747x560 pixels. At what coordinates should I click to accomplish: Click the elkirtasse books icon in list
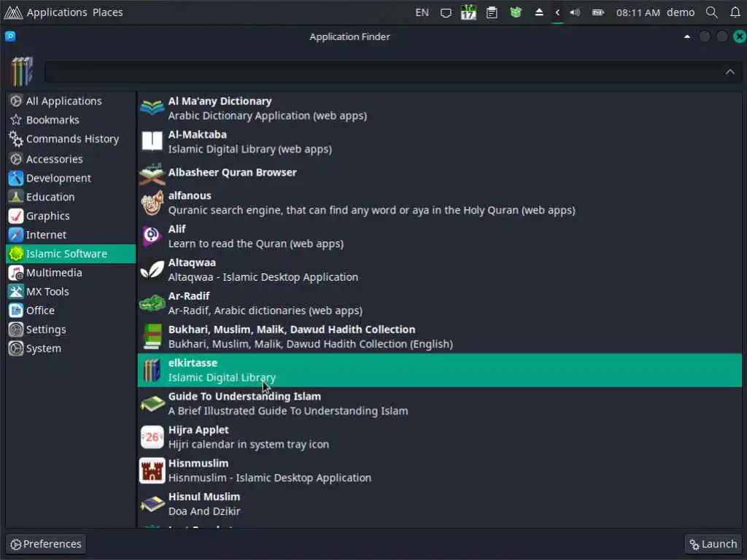152,370
